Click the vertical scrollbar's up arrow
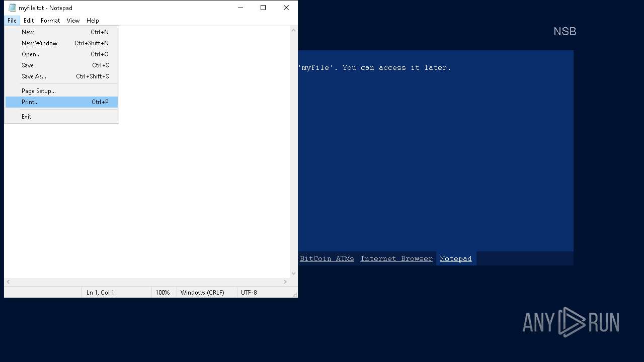The height and width of the screenshot is (362, 644). tap(294, 30)
